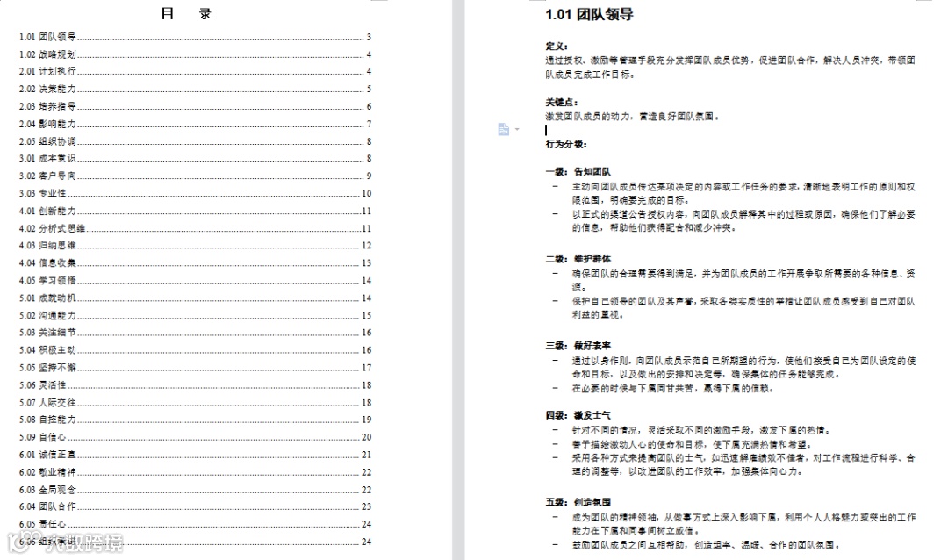Click the 目 录 title on the contents page
The height and width of the screenshot is (560, 948).
click(x=186, y=14)
